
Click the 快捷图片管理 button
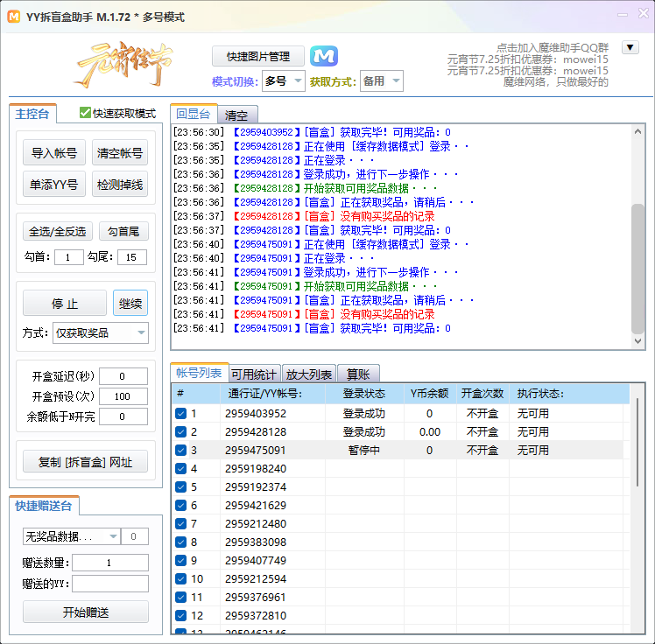(x=258, y=56)
